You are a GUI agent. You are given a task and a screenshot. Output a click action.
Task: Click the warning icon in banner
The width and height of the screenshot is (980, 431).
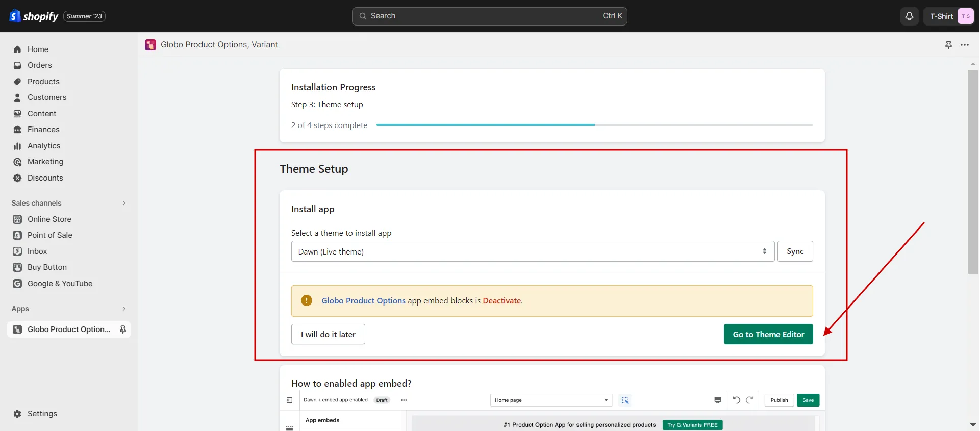(x=307, y=301)
